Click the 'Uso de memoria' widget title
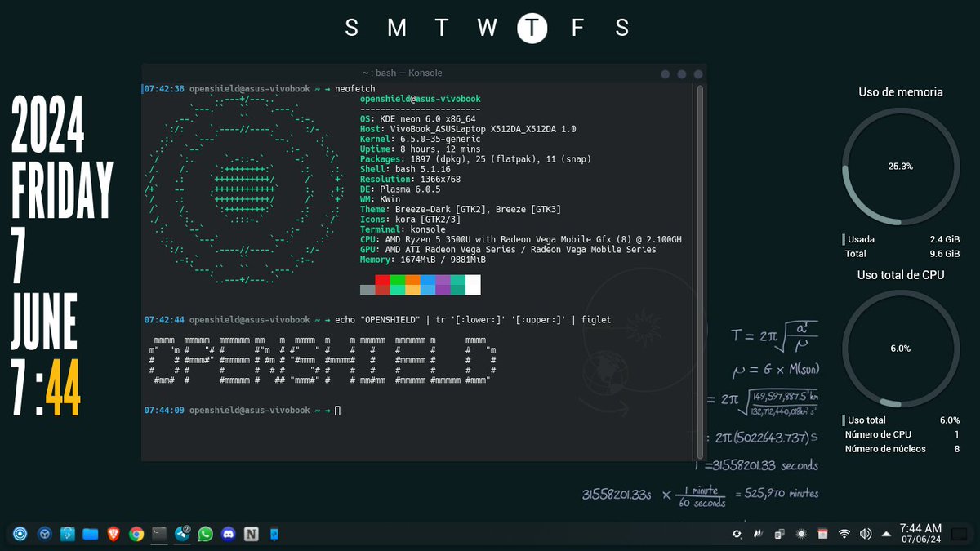 901,92
